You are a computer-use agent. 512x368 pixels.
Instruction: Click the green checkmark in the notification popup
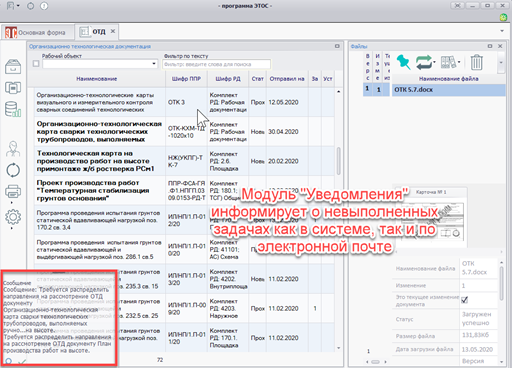[x=22, y=361]
